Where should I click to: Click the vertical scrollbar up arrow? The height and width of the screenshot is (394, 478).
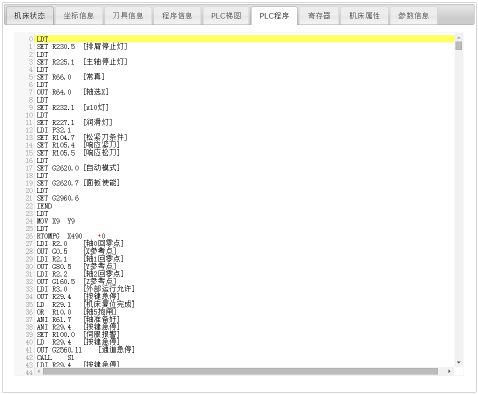pos(459,38)
